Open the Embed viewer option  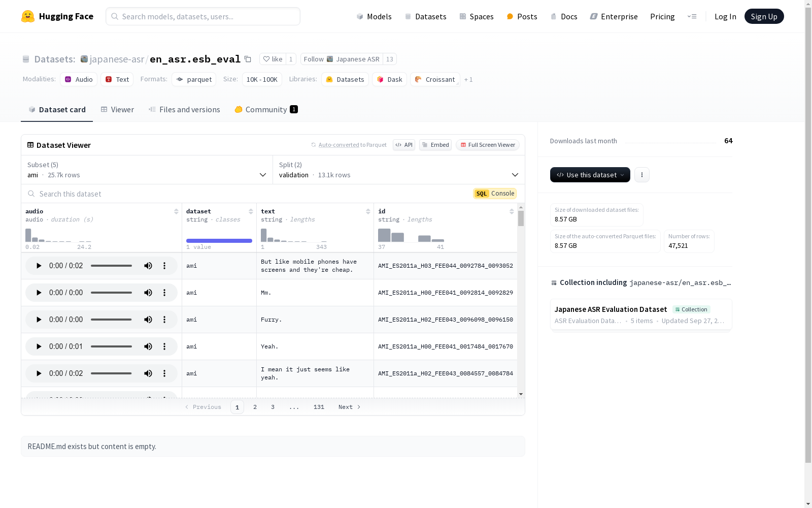click(x=435, y=145)
